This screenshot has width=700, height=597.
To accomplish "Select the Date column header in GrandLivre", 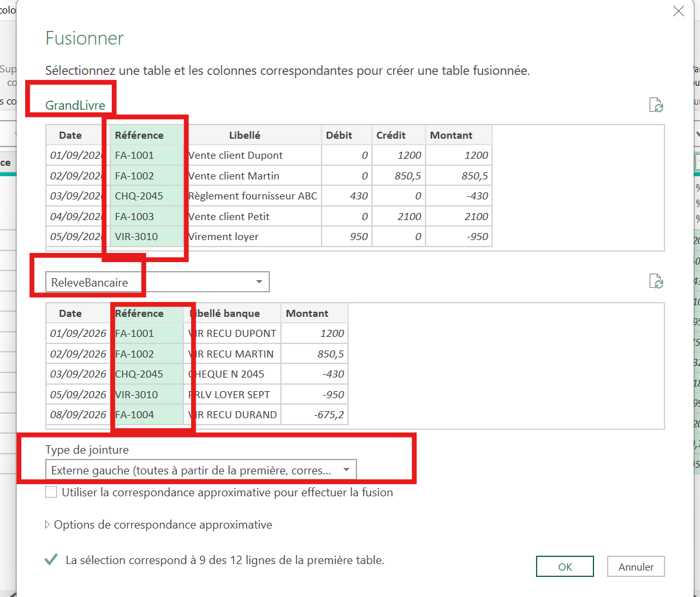I will 77,135.
